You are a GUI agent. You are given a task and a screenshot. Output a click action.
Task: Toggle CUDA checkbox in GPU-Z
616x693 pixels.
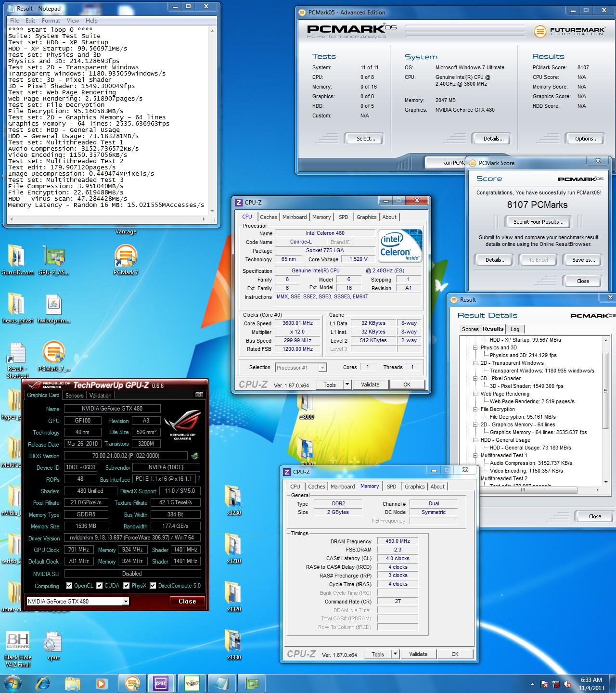coord(100,586)
